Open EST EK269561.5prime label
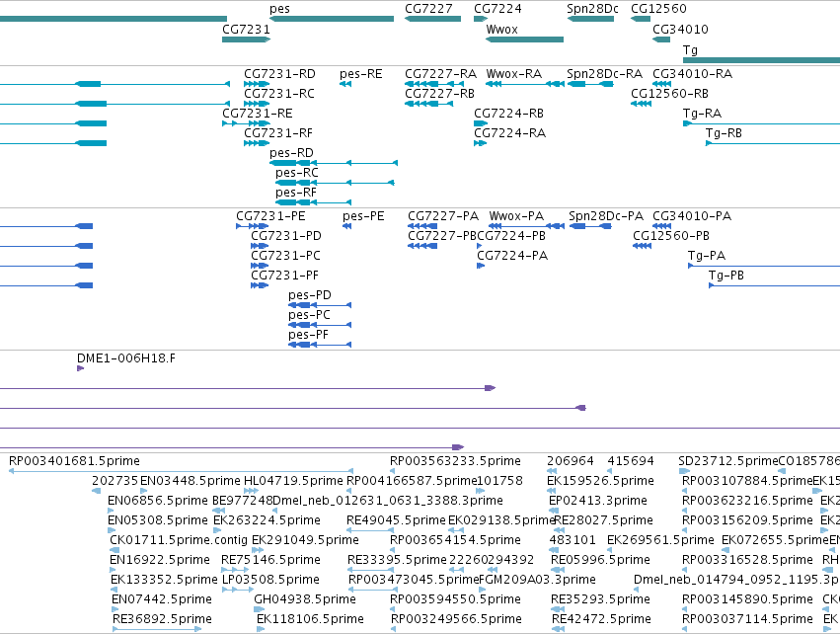 660,540
